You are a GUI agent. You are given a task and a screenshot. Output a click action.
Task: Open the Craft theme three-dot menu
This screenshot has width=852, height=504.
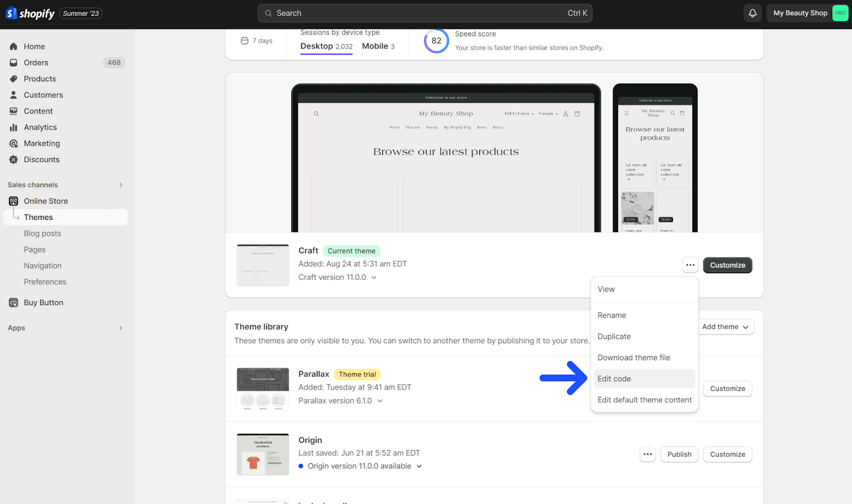690,265
